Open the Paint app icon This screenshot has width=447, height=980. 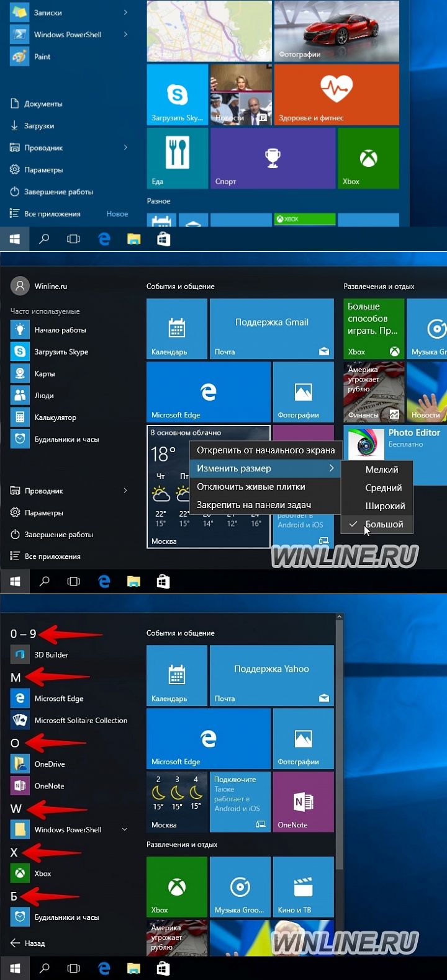coord(20,56)
